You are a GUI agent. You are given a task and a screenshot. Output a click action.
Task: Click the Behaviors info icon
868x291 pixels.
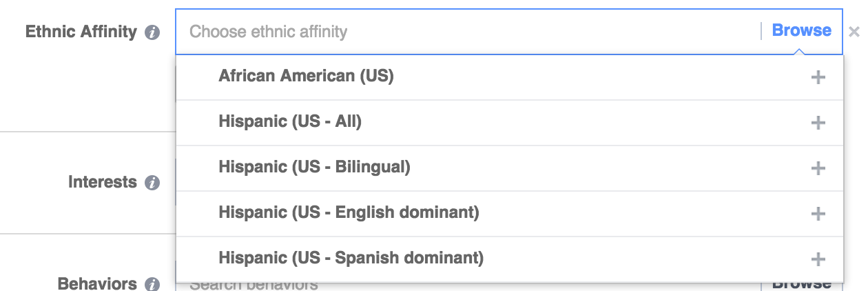[x=152, y=284]
